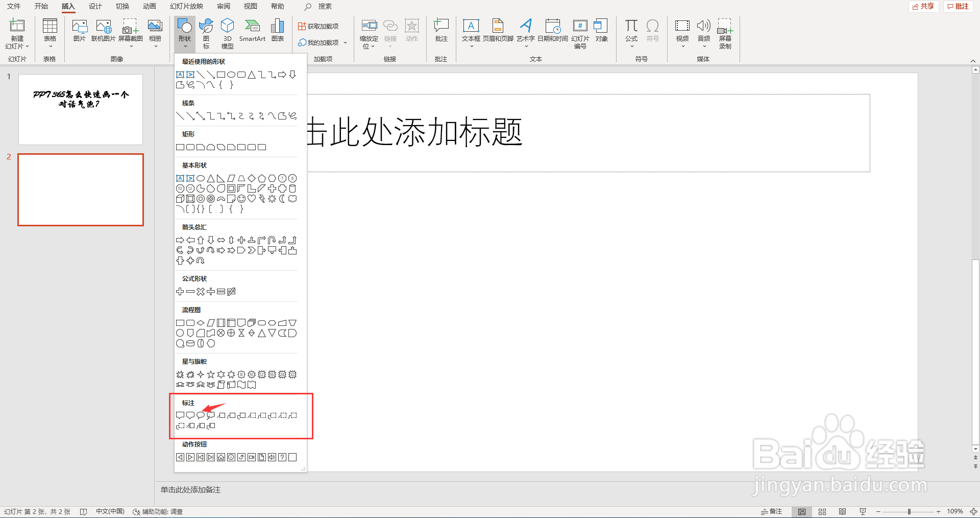
Task: Click the Pictures icon in the ribbon
Action: (79, 31)
